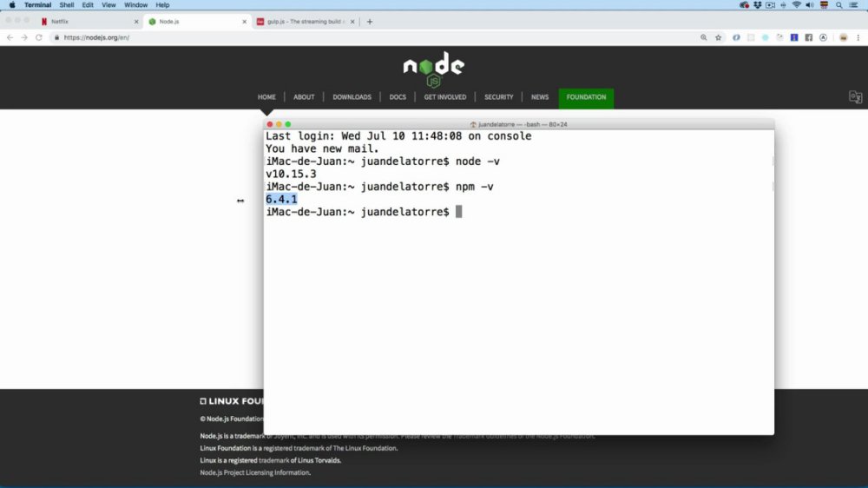Screen dimensions: 868x488
Task: Open Node.js Project Licensing Information link
Action: point(255,472)
